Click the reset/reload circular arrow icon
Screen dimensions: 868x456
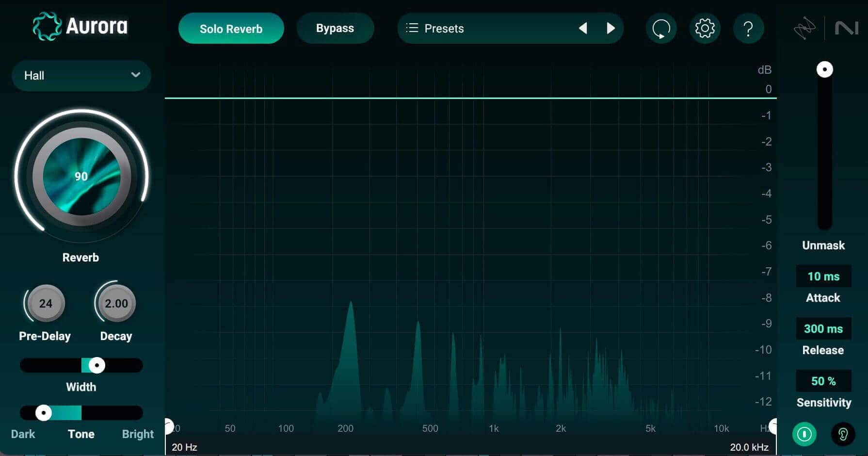click(661, 29)
